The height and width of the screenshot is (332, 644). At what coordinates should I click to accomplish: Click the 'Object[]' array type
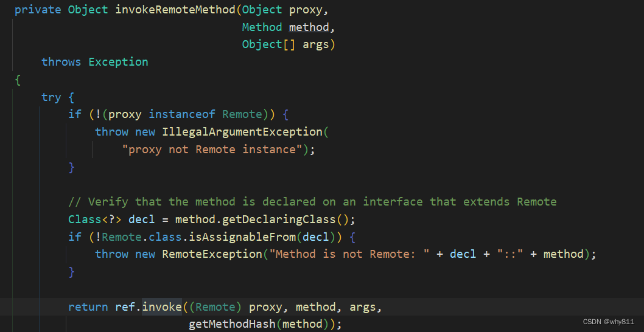pos(268,44)
